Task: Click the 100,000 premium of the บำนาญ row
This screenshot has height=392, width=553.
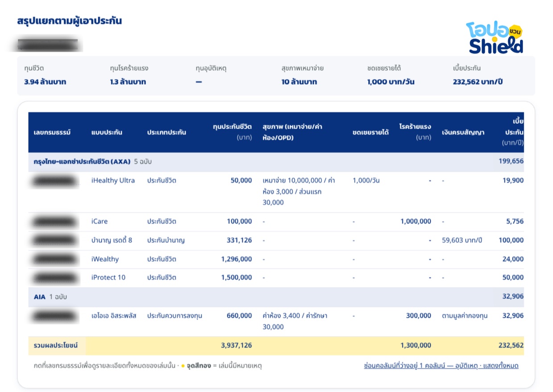Action: (x=511, y=240)
